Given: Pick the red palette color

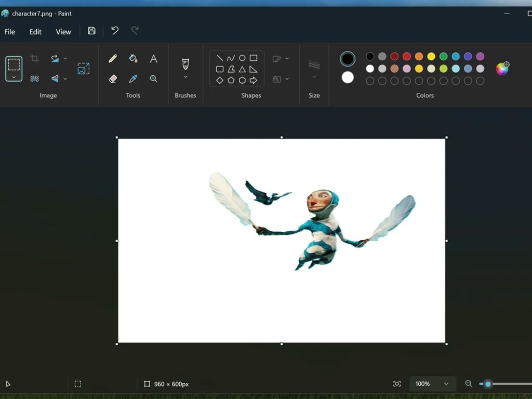Looking at the screenshot, I should [x=407, y=56].
